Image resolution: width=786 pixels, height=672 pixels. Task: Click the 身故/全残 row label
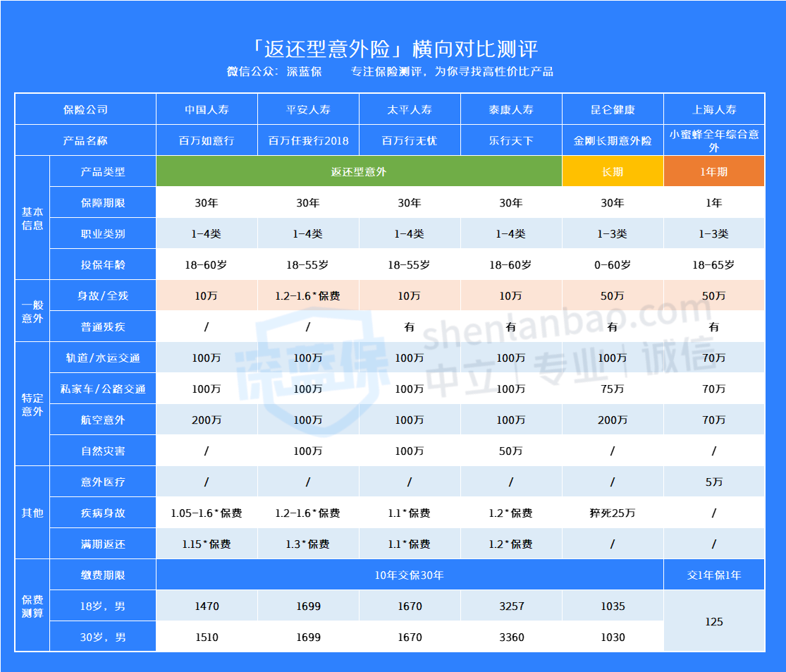[x=103, y=296]
